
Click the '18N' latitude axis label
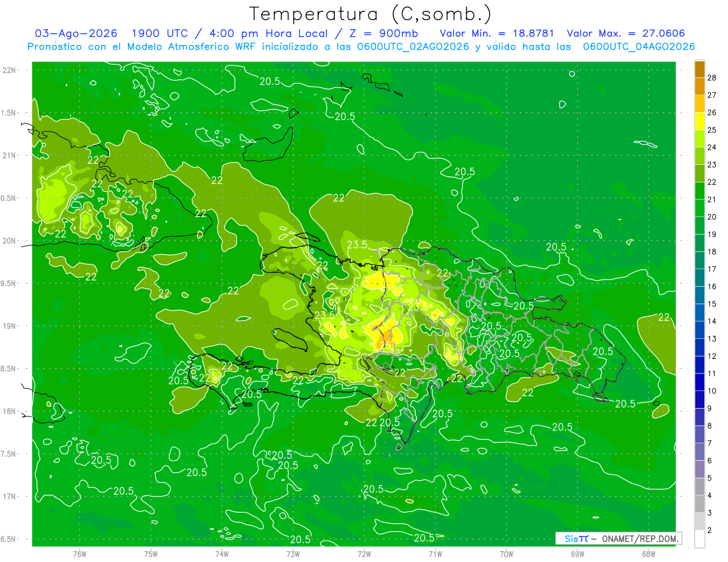pyautogui.click(x=10, y=411)
